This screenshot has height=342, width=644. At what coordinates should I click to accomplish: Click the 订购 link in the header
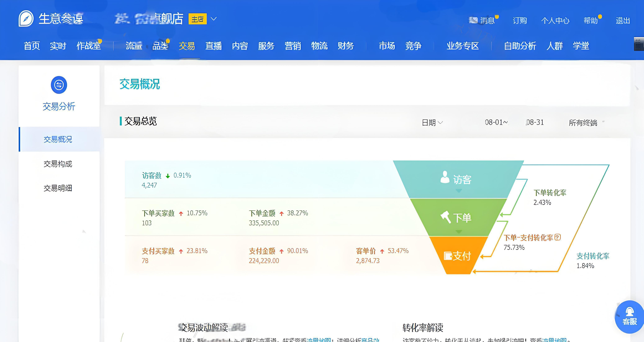pos(520,21)
